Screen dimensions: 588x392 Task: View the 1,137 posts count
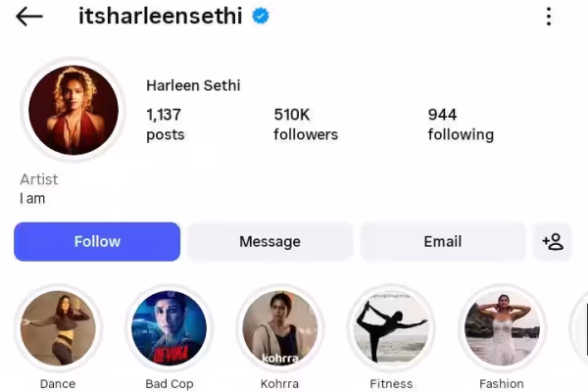tap(165, 124)
